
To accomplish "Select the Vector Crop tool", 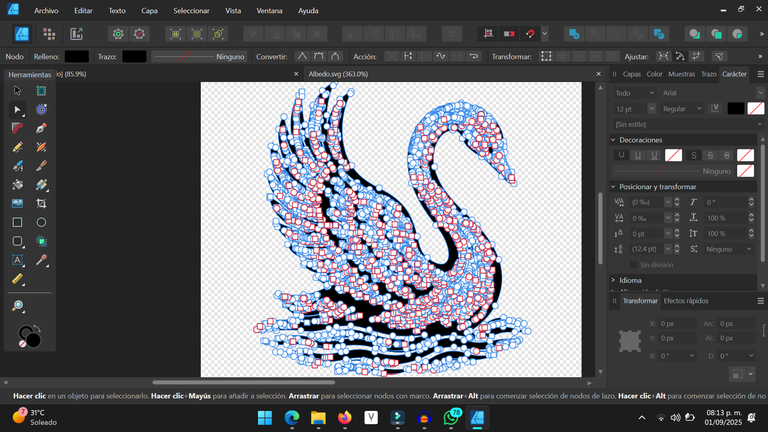I will pyautogui.click(x=41, y=203).
